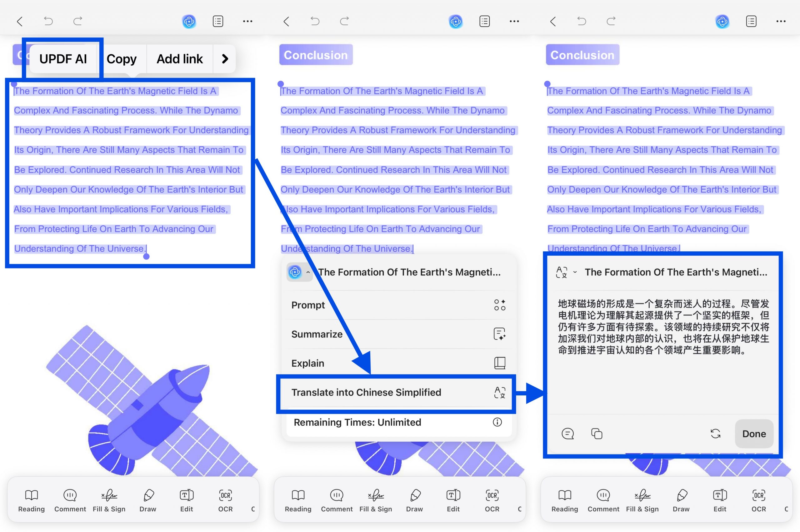Viewport: 800px width, 532px height.
Task: Open the AI mode dropdown in middle panel
Action: click(x=299, y=272)
